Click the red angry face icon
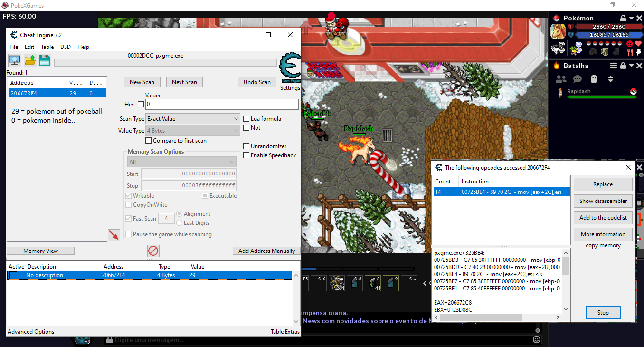The image size is (644, 347). [629, 44]
